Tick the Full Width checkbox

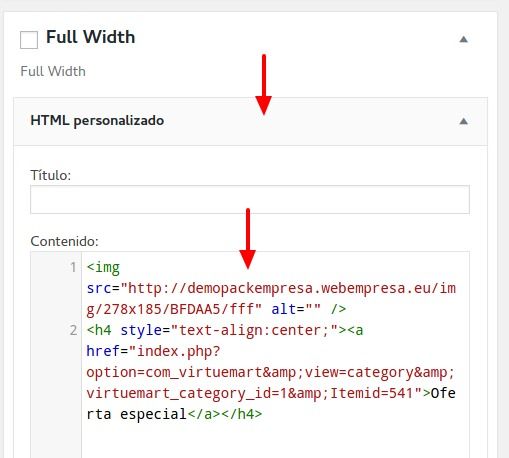coord(29,40)
